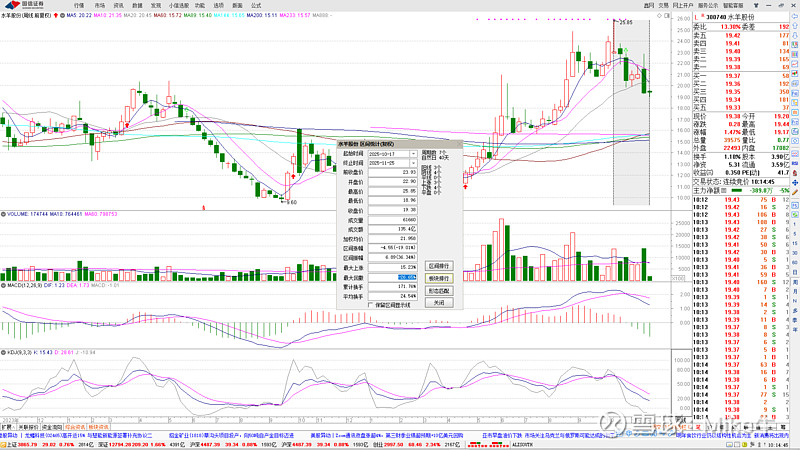This screenshot has width=800, height=450.
Task: Click the news ticker item 美股异动
Action: pos(387,436)
